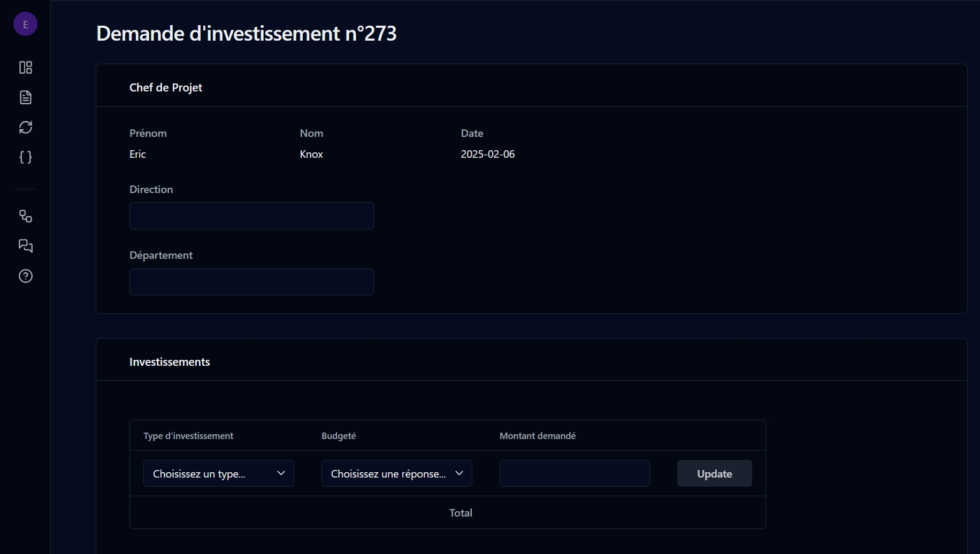The height and width of the screenshot is (554, 980).
Task: Expand the 'Choisissez une réponse...' dropdown
Action: point(396,473)
